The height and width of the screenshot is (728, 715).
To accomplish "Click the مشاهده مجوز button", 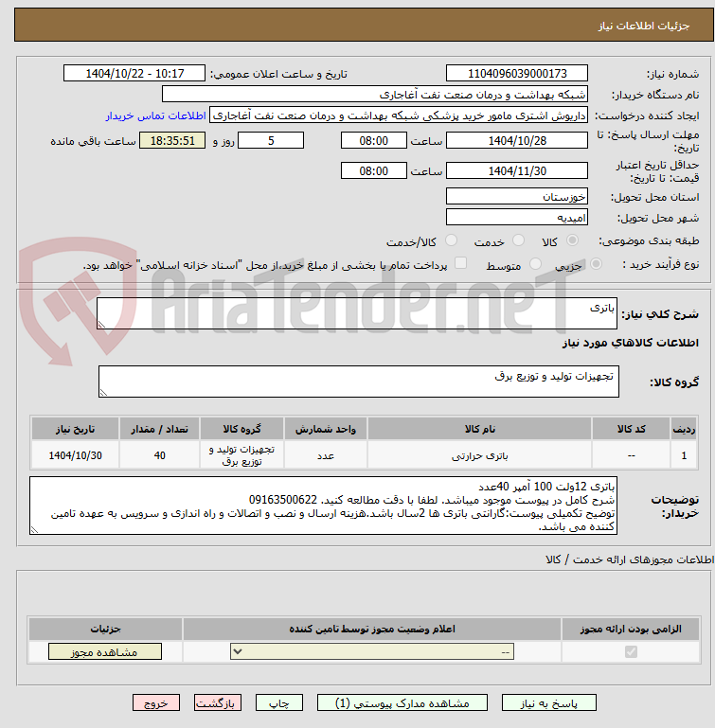I will (x=105, y=651).
